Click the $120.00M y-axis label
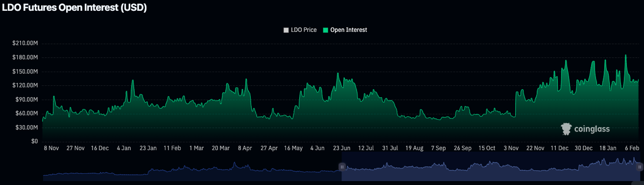Viewport: 644px width, 185px height. pyautogui.click(x=25, y=85)
